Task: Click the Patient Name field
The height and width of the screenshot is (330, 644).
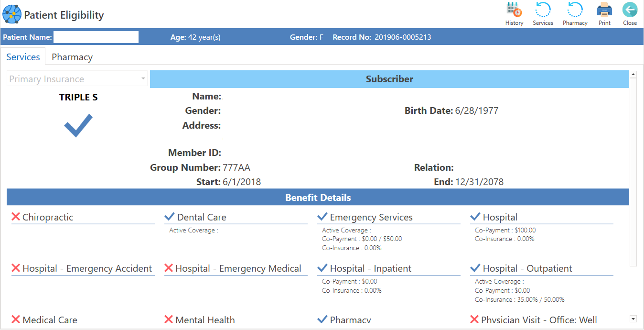Action: pyautogui.click(x=96, y=37)
